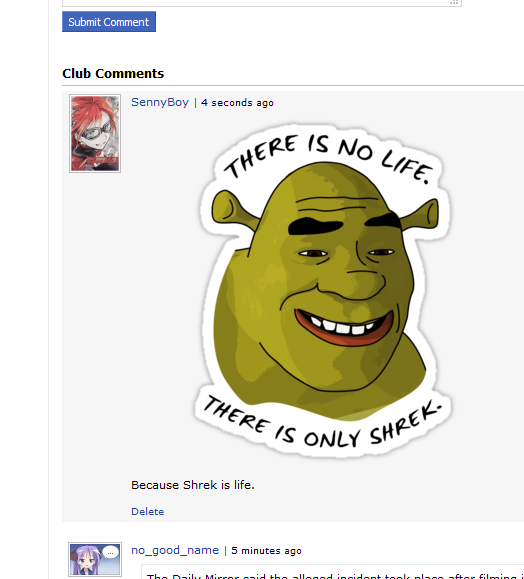
Task: Click Shrek's nose in the sticker
Action: [351, 284]
